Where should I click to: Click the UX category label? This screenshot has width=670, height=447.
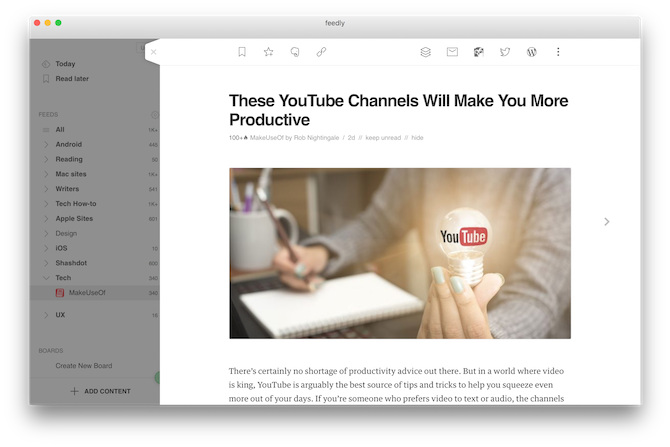[x=60, y=315]
